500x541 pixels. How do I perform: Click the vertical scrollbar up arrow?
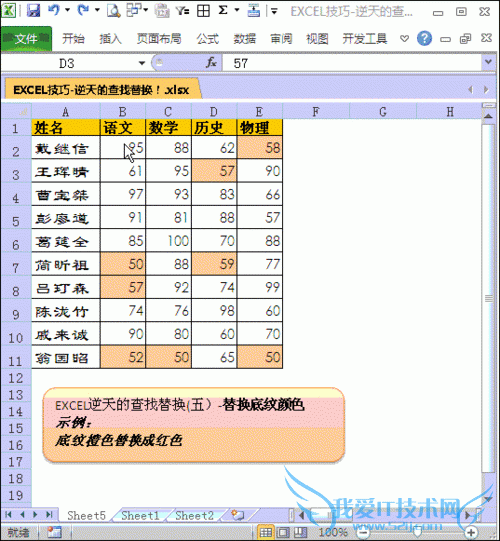[488, 116]
